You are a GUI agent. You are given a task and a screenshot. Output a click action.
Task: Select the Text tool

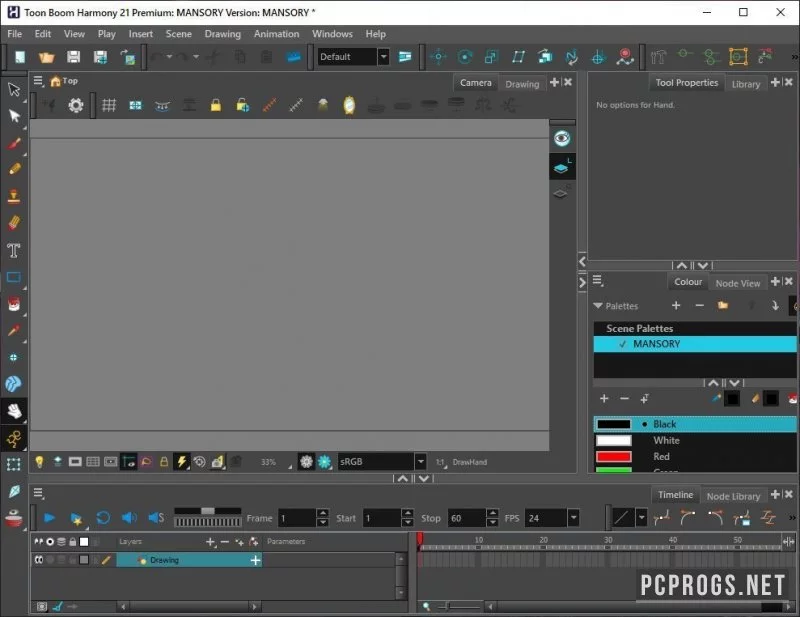coord(14,250)
